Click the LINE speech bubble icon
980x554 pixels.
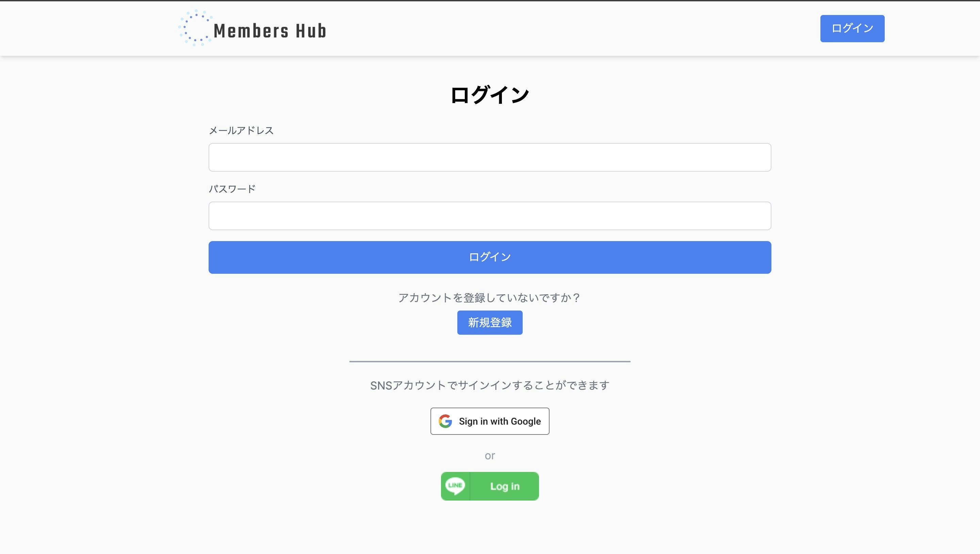(455, 486)
